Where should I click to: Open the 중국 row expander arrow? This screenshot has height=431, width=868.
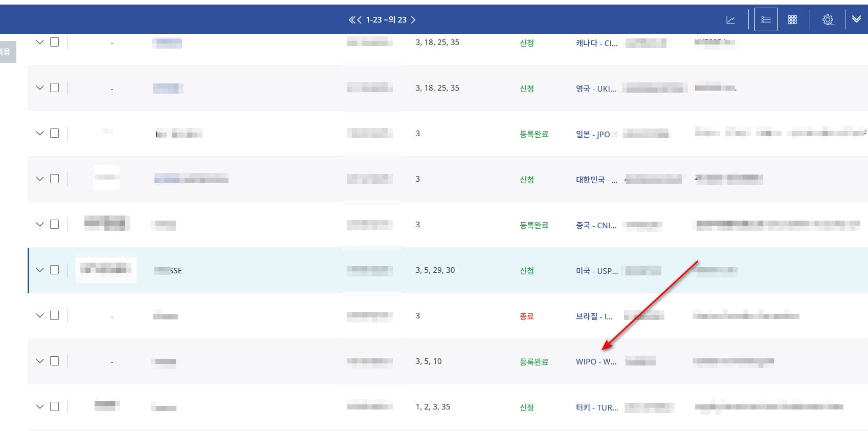40,224
